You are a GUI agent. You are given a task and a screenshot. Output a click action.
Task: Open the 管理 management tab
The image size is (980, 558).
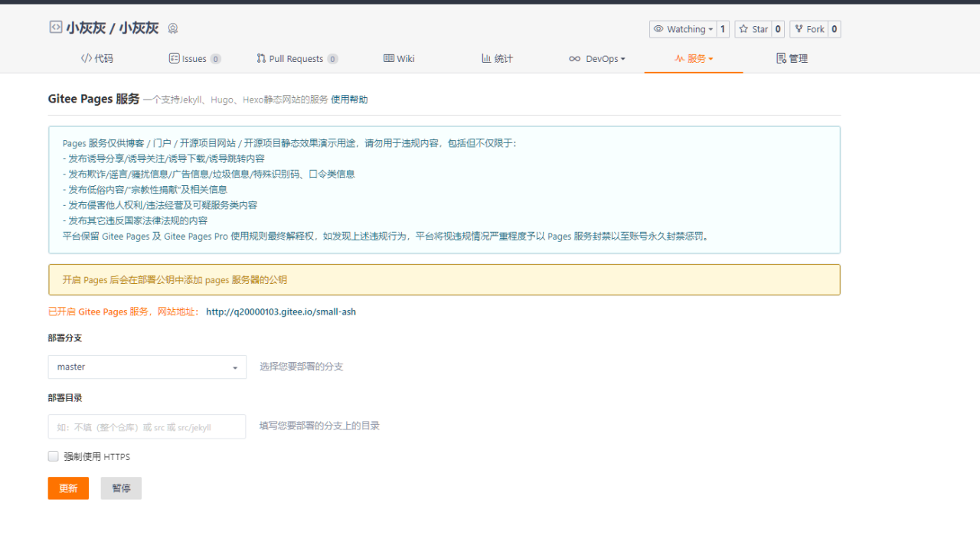792,59
